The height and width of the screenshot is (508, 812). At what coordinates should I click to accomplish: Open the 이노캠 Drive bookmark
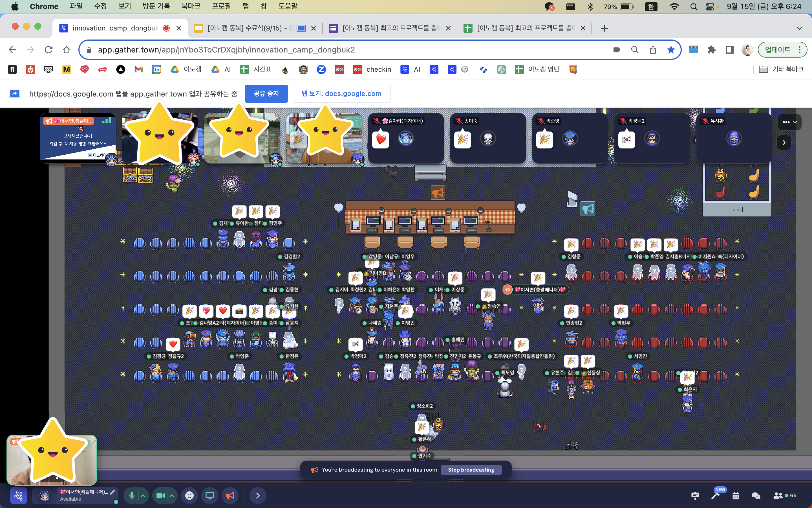(186, 69)
